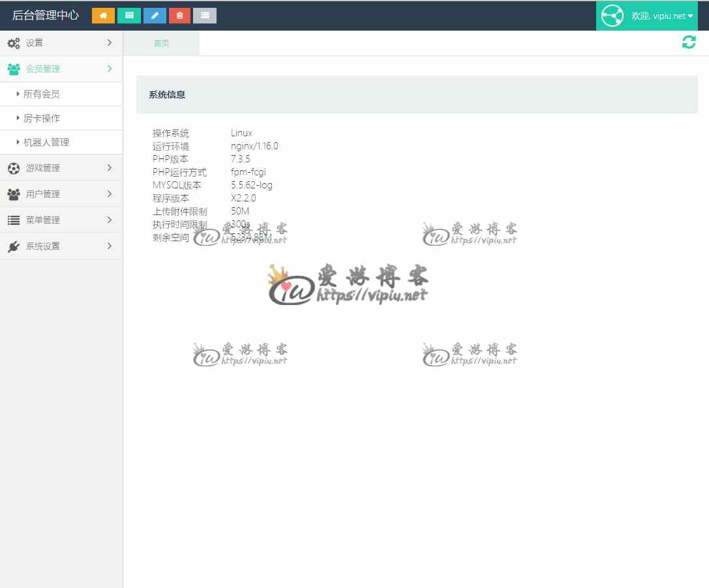Click the 50M upload limit value
Viewport: 709px width, 588px height.
239,211
